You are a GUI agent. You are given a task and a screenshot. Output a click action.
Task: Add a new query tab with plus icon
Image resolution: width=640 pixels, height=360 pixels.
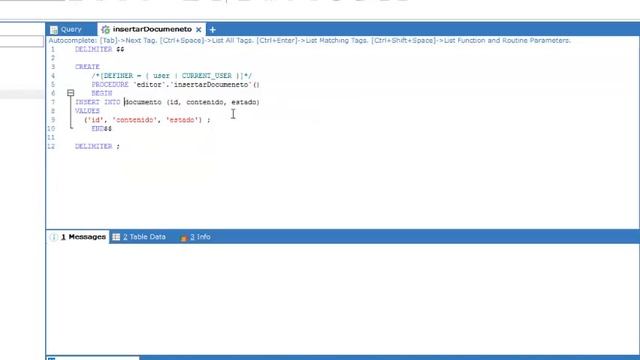(213, 30)
